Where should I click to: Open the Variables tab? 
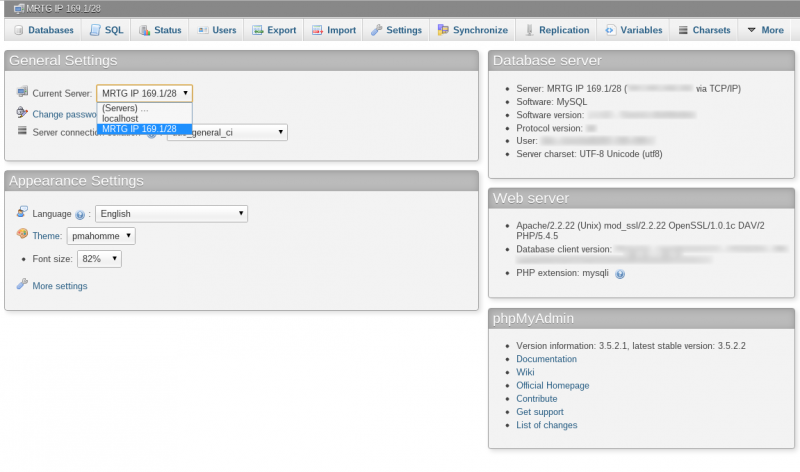[x=634, y=30]
